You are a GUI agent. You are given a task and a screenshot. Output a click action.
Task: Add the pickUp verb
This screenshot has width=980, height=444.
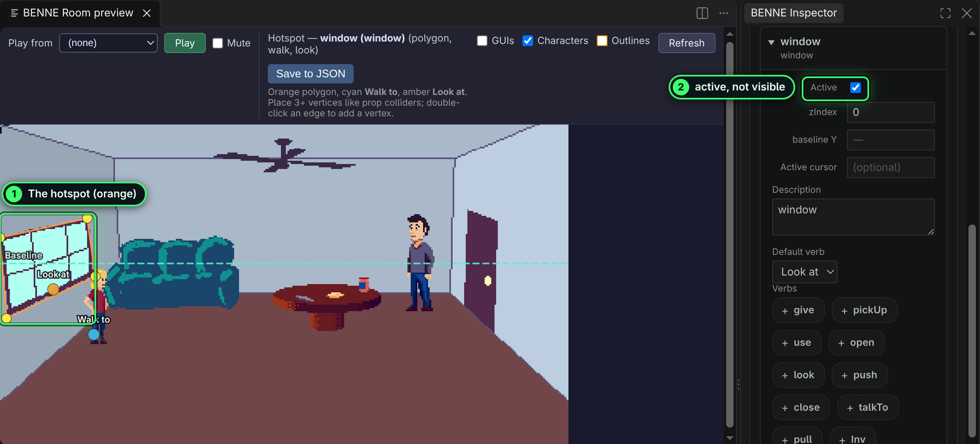click(x=864, y=310)
